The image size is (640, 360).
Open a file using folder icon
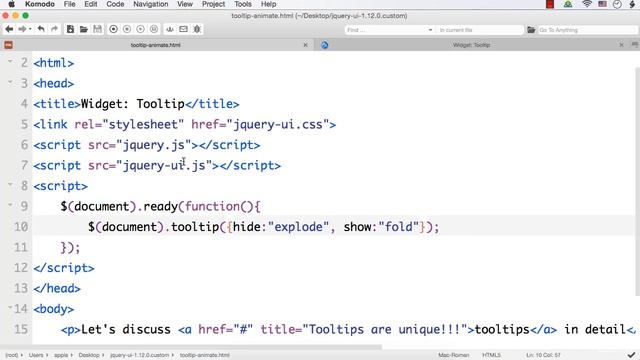84,29
